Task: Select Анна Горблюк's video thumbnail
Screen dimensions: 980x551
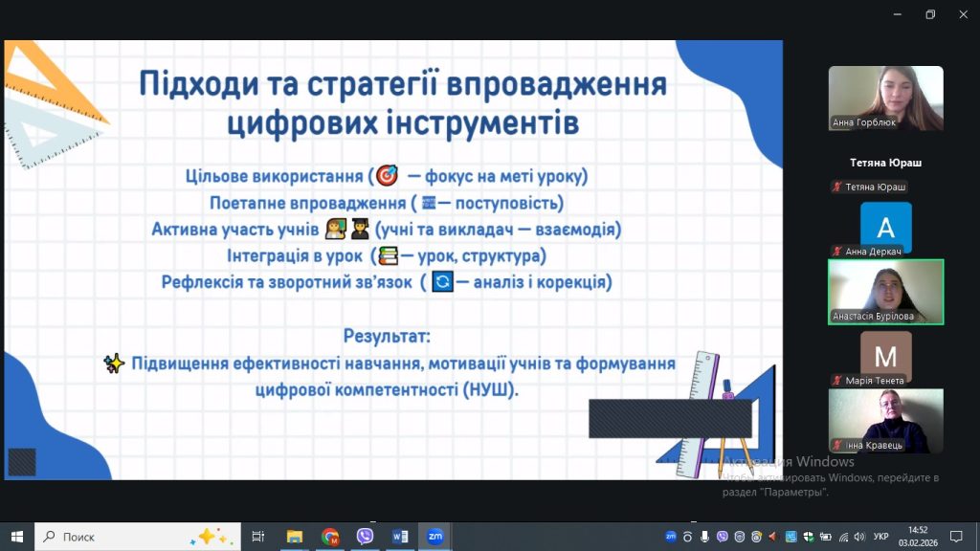Action: pos(885,99)
